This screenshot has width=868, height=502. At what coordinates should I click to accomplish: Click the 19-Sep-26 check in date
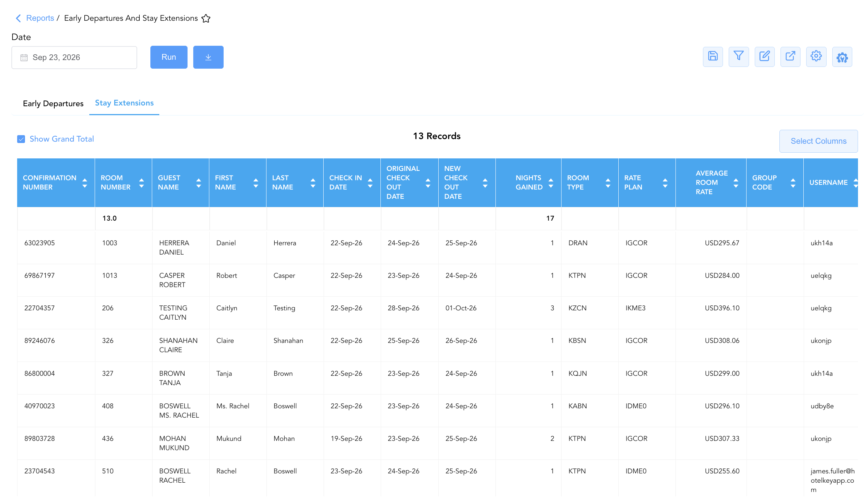click(x=346, y=439)
